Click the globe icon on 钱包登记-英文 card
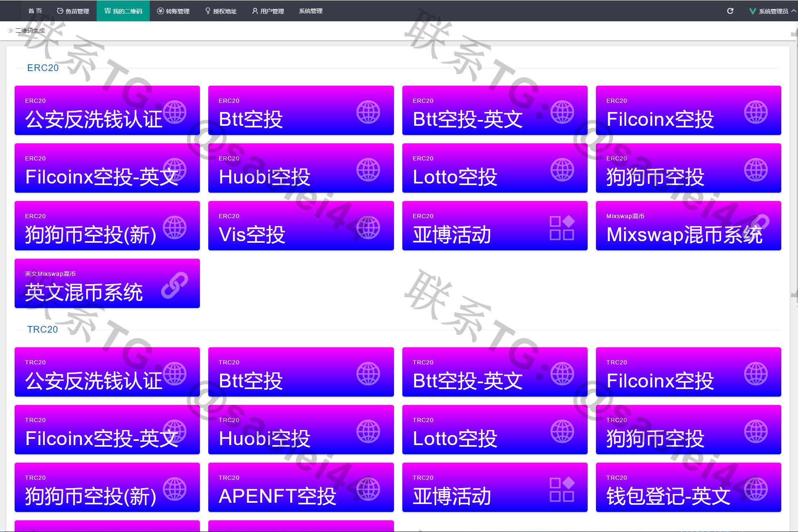The width and height of the screenshot is (798, 532). point(756,489)
